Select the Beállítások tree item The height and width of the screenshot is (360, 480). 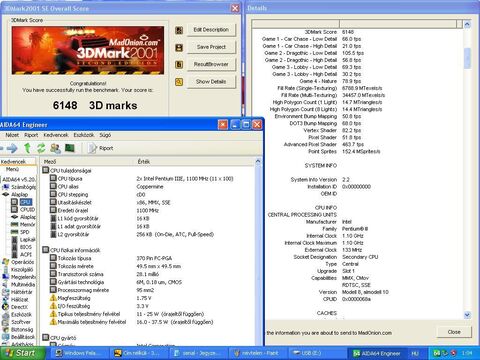(x=19, y=337)
